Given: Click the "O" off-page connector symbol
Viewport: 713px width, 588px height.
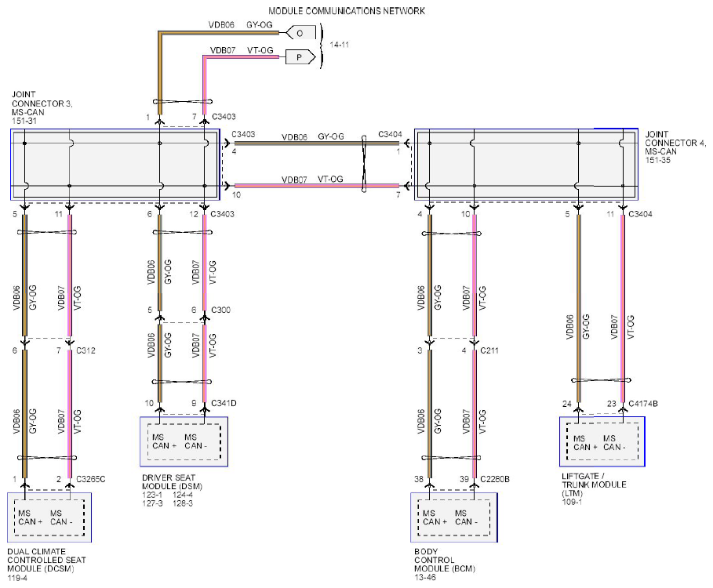Looking at the screenshot, I should tap(300, 32).
